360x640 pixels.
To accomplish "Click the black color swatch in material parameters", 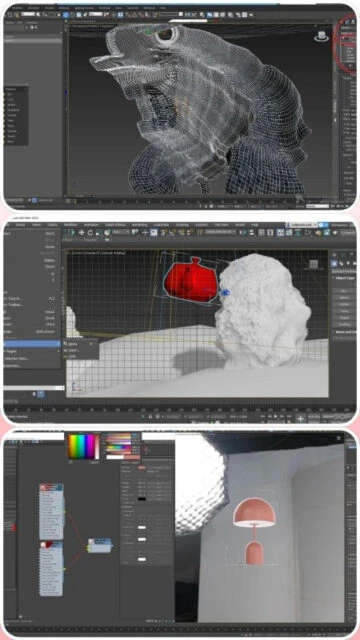I will [x=142, y=499].
